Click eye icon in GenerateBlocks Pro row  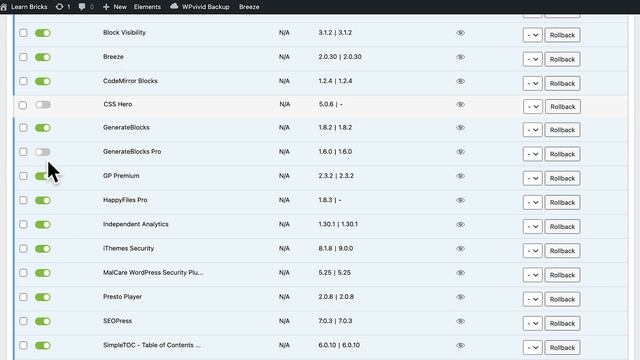pyautogui.click(x=460, y=152)
